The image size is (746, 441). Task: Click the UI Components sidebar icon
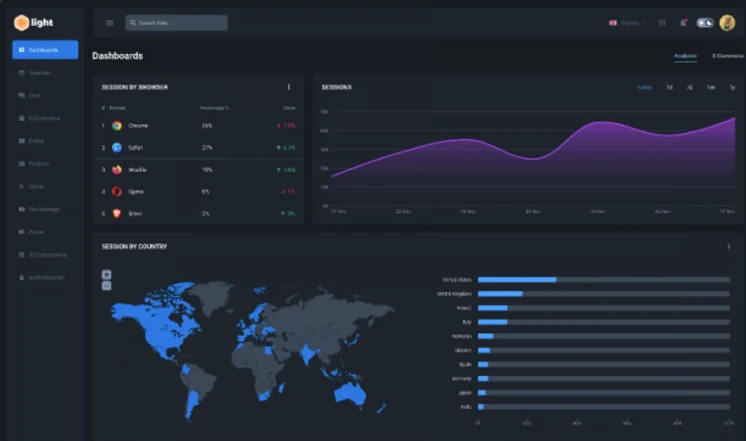[21, 255]
